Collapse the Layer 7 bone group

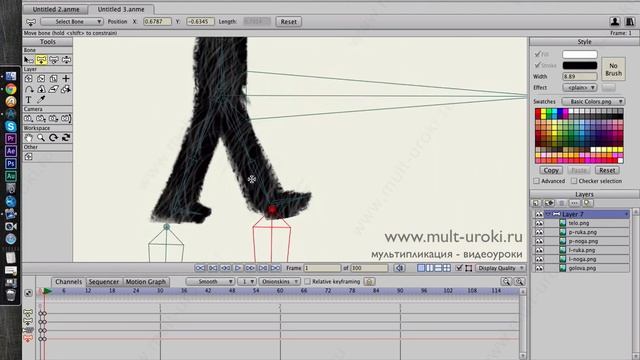coord(548,214)
